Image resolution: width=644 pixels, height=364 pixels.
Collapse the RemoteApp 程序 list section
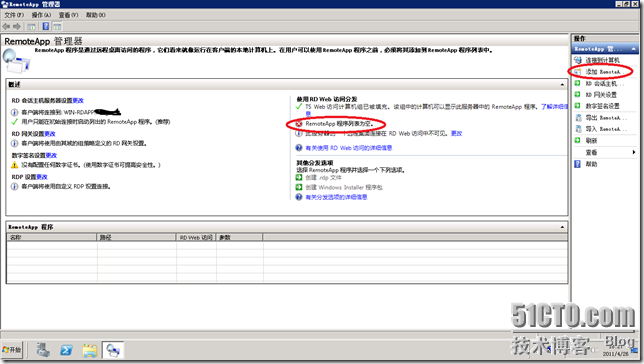click(x=562, y=227)
